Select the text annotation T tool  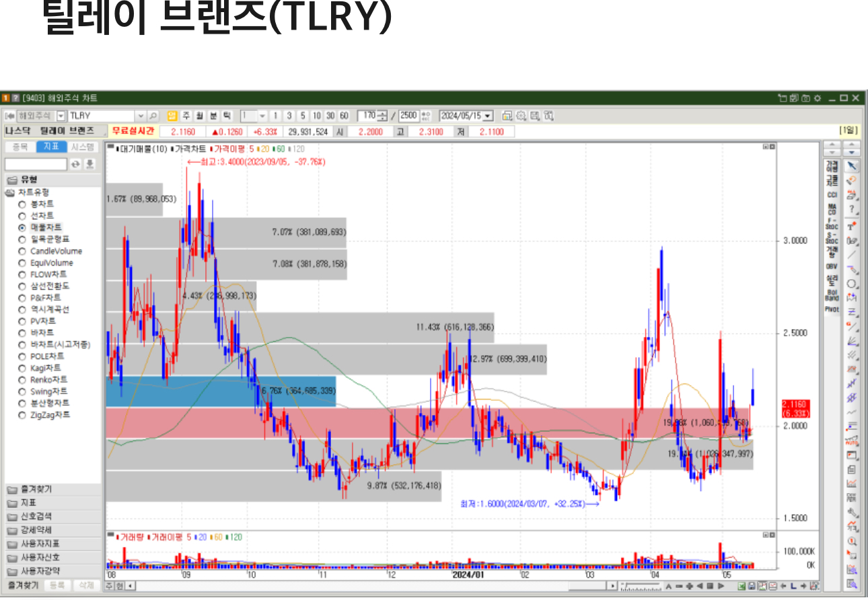852,226
